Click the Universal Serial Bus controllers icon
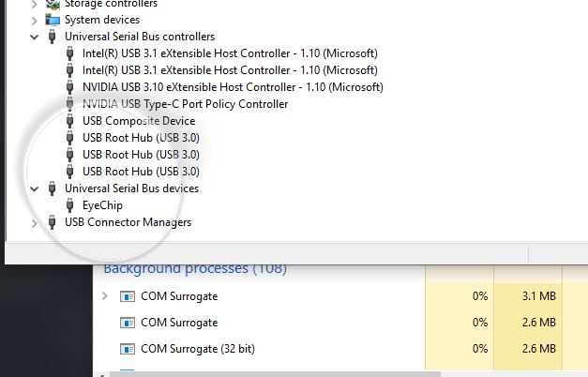Viewport: 588px width, 377px height. (x=52, y=37)
